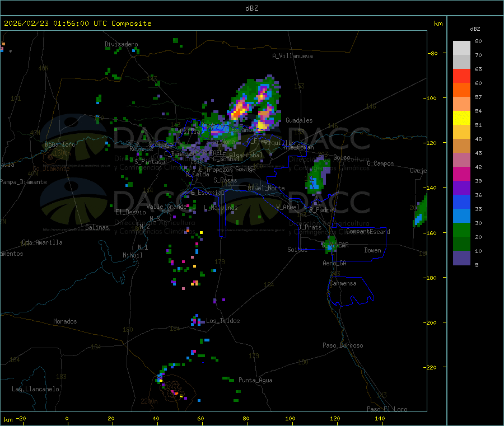Click the 'Pampa_Diamante' label
504x426 pixels.
[x=24, y=182]
